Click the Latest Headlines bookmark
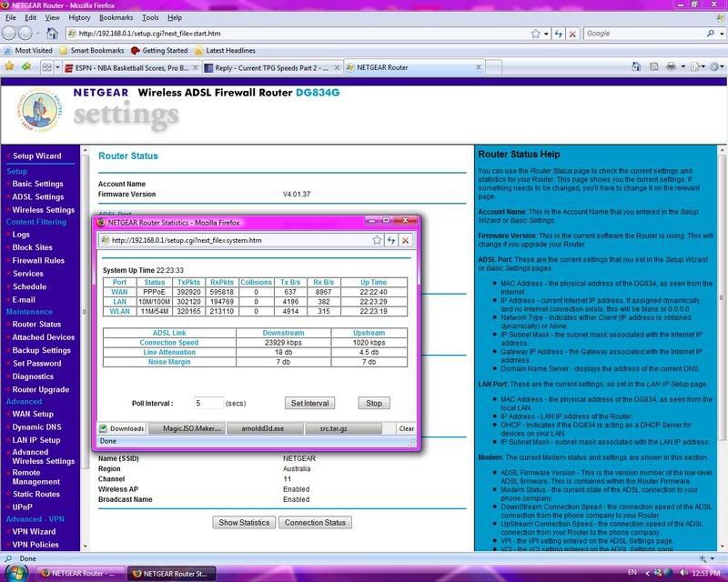This screenshot has height=582, width=728. (226, 50)
